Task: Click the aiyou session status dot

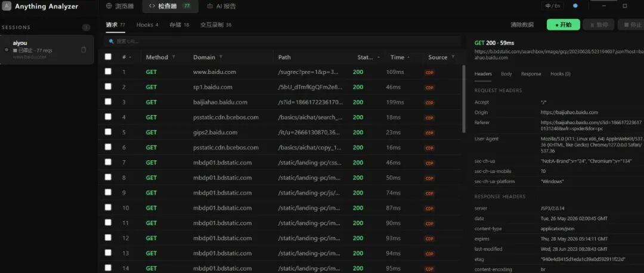Action: coord(6,49)
